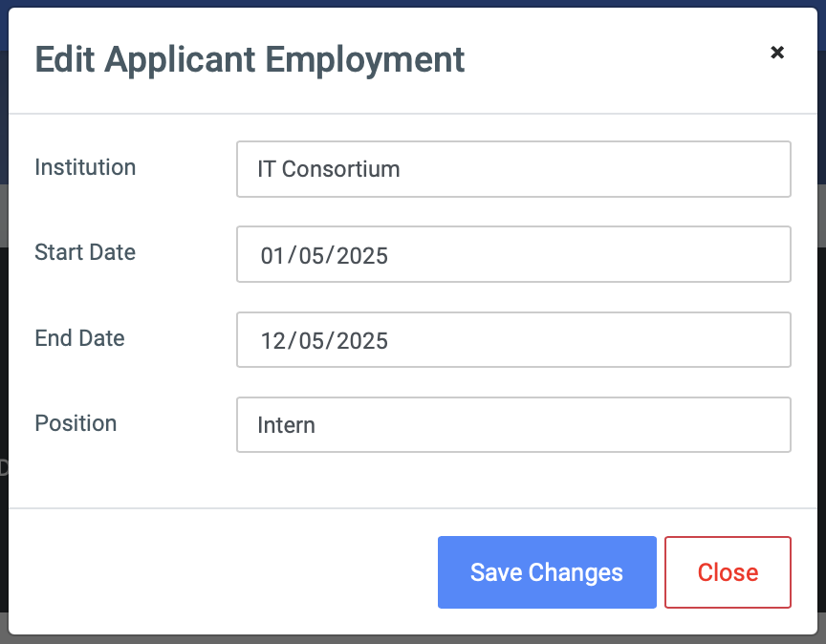Click the Save Changes button
The width and height of the screenshot is (826, 644).
pos(547,572)
